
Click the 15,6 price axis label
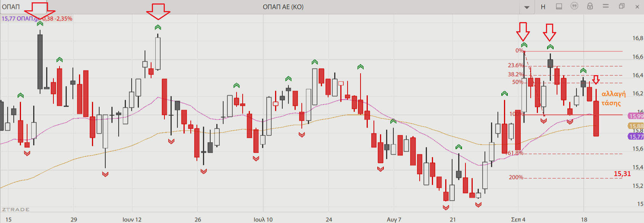click(638, 149)
